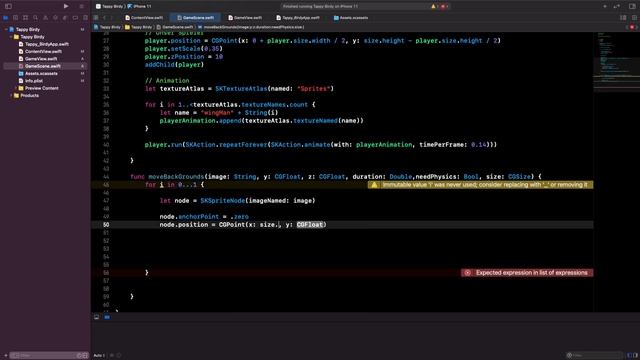Show only source-controlled files in navigator filter

tap(85, 356)
